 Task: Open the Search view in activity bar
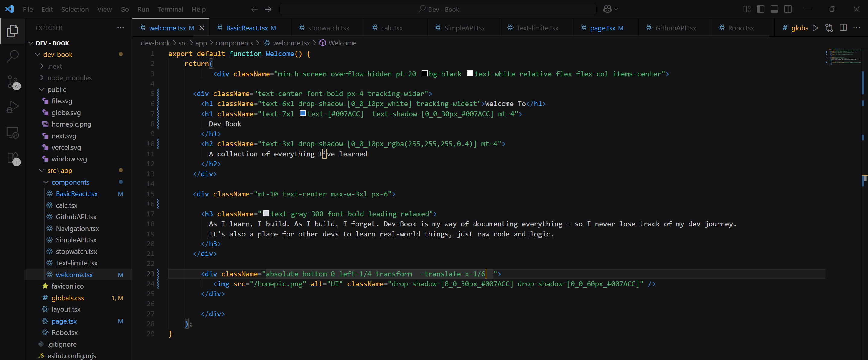[12, 56]
